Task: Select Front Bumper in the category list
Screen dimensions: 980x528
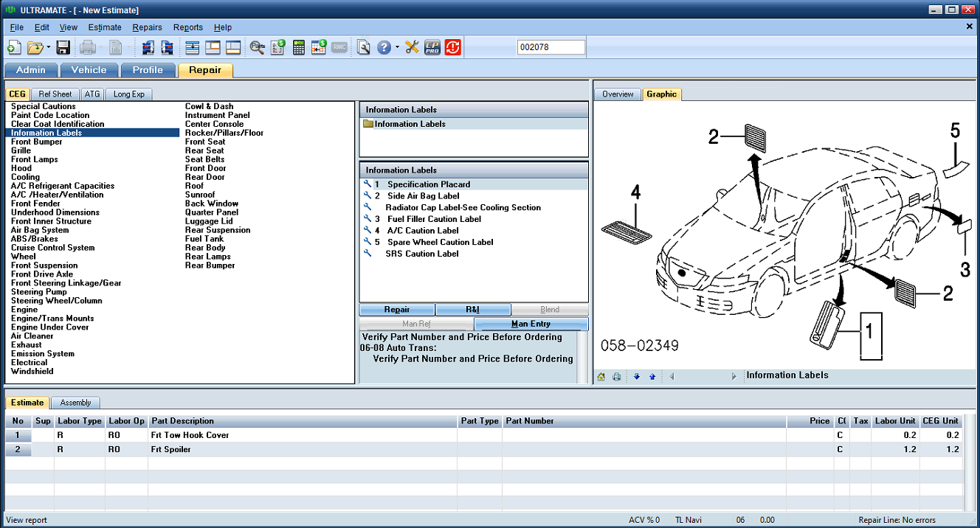Action: click(37, 142)
